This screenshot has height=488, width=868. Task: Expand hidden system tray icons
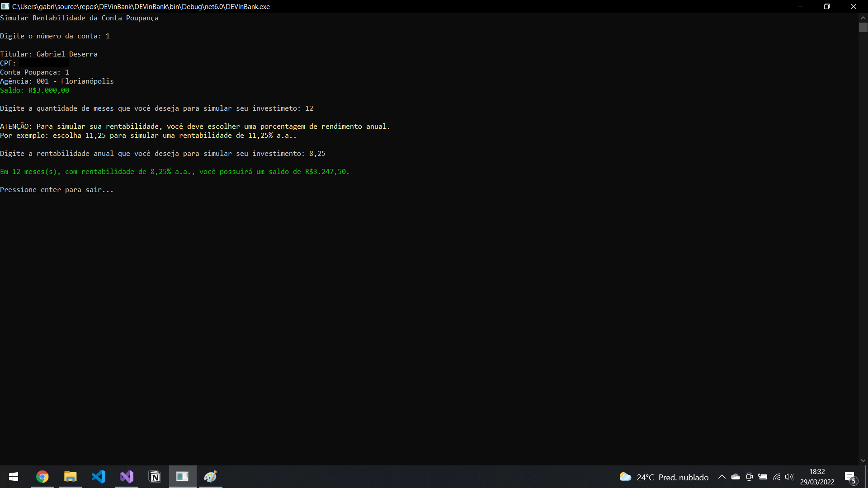coord(722,477)
